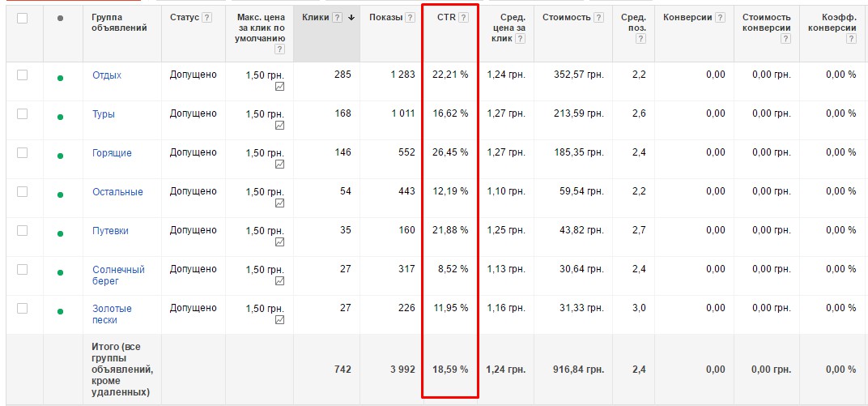
Task: Click the help icon next to Конверсии
Action: point(721,18)
